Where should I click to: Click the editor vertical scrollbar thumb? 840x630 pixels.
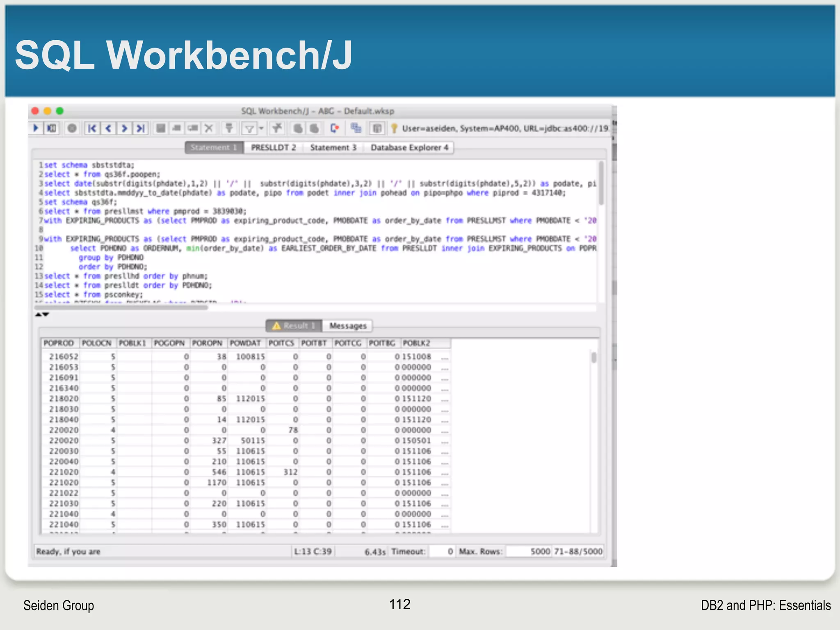(x=601, y=183)
